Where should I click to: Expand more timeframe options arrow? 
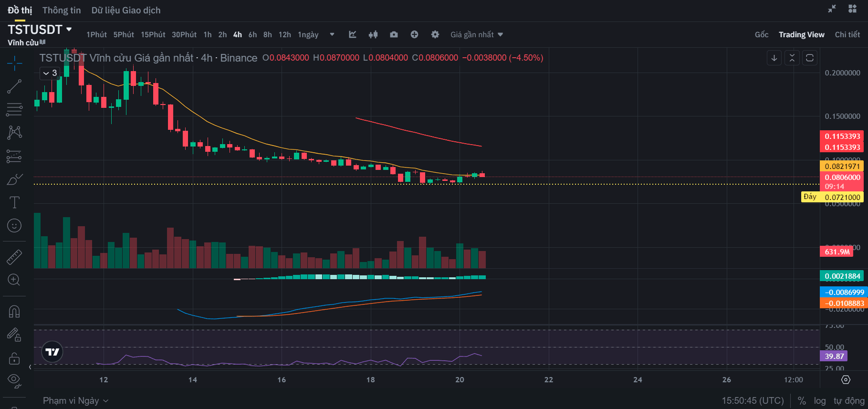tap(332, 34)
